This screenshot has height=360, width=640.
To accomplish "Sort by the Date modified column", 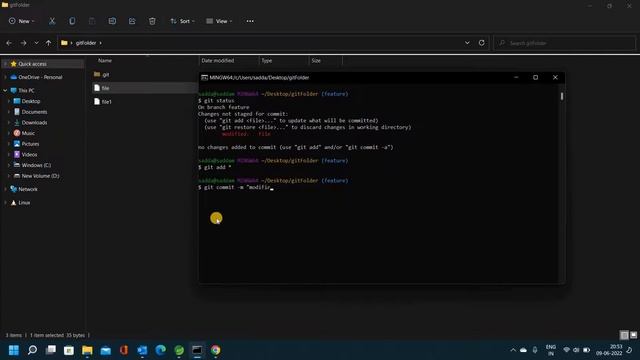I will coord(218,60).
